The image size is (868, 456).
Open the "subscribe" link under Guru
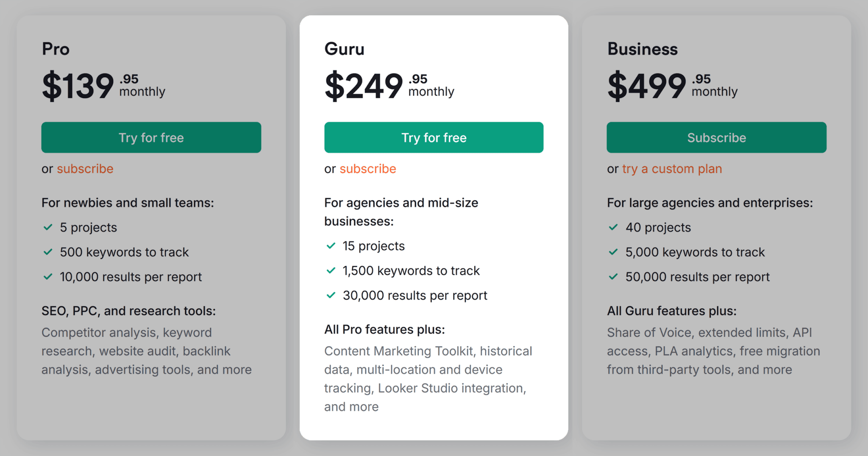click(x=367, y=168)
